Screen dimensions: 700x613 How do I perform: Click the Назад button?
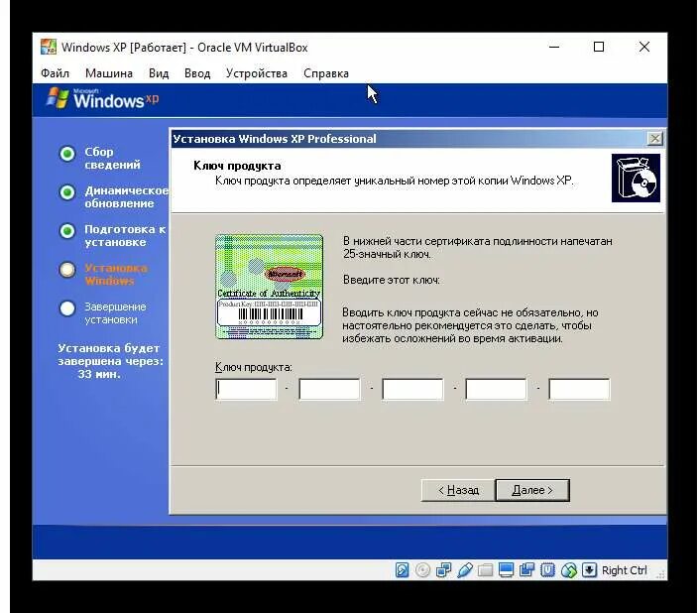click(458, 490)
